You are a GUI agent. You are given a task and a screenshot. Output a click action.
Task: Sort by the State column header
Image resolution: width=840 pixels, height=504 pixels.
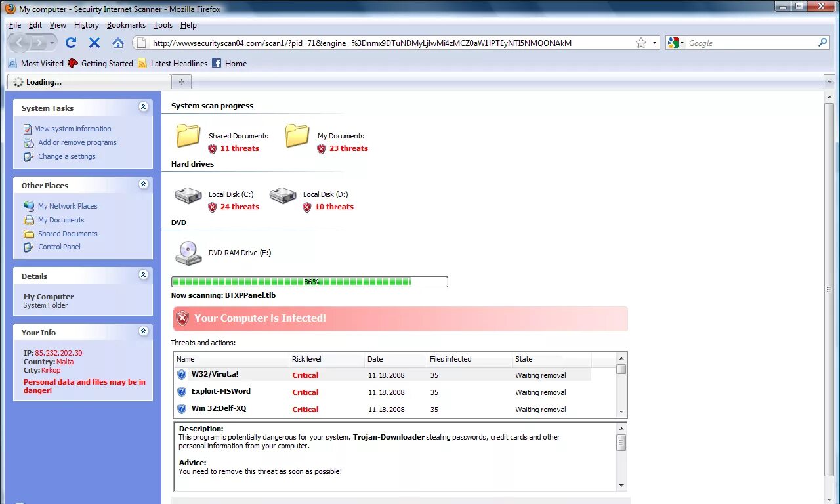click(x=551, y=359)
